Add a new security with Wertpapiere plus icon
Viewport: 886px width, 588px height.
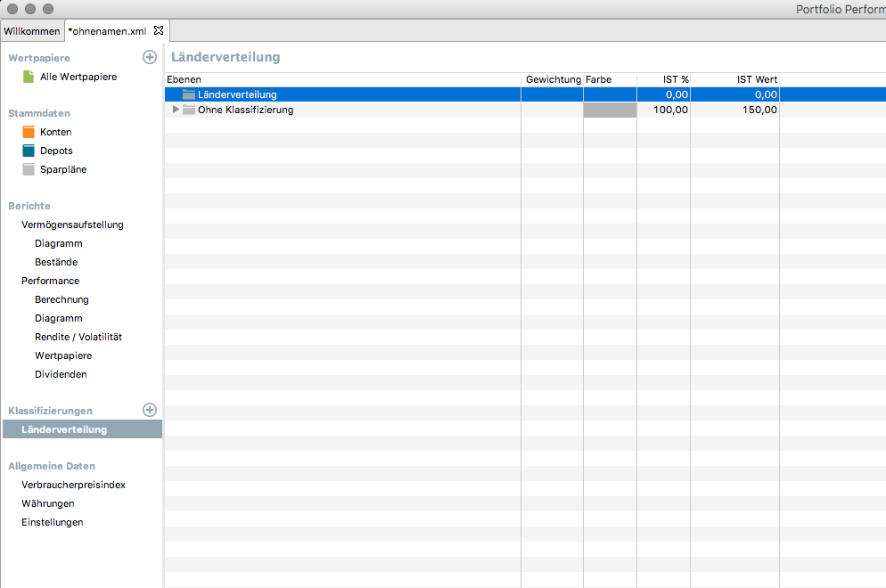(149, 57)
